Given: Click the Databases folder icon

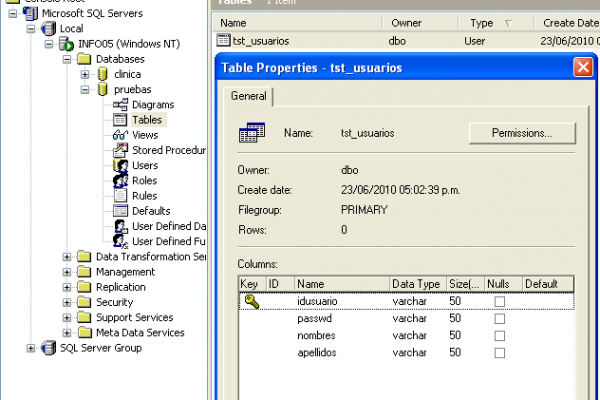Looking at the screenshot, I should coord(84,59).
